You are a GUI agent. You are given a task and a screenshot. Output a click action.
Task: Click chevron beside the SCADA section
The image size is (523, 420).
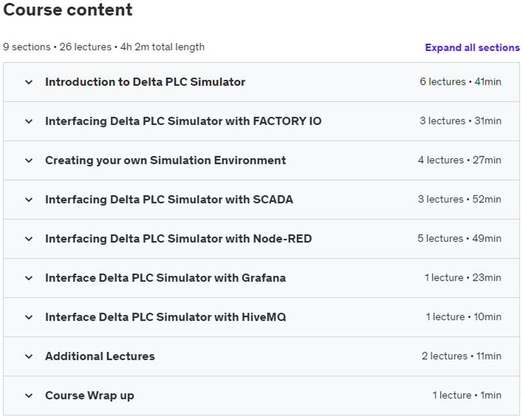[x=28, y=200]
